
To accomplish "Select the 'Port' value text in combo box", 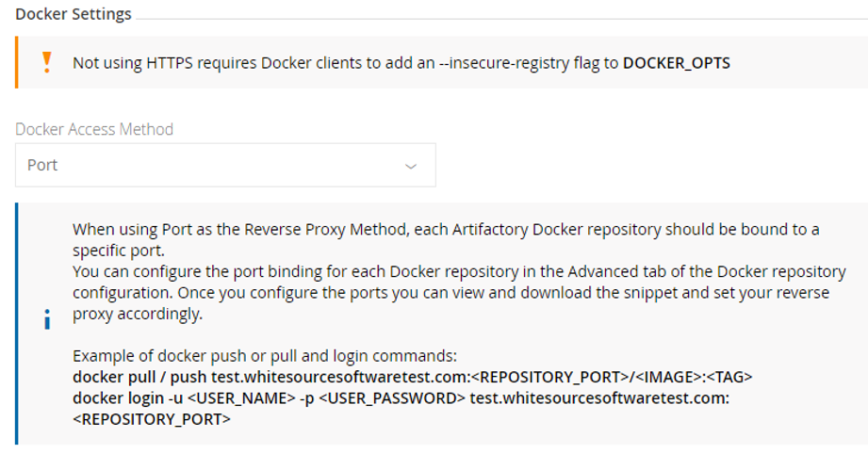I will pos(42,165).
